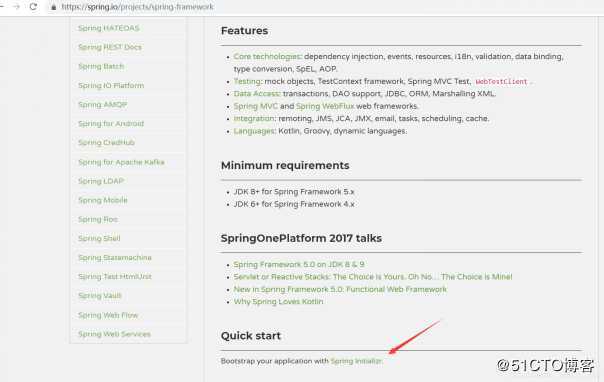This screenshot has height=382, width=604.
Task: Open Spring Shell sidebar link
Action: [x=99, y=238]
